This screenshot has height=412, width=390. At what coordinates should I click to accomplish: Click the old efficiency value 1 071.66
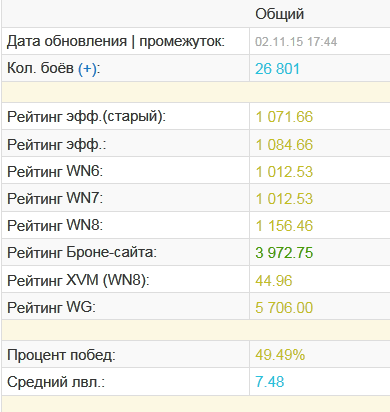point(284,117)
